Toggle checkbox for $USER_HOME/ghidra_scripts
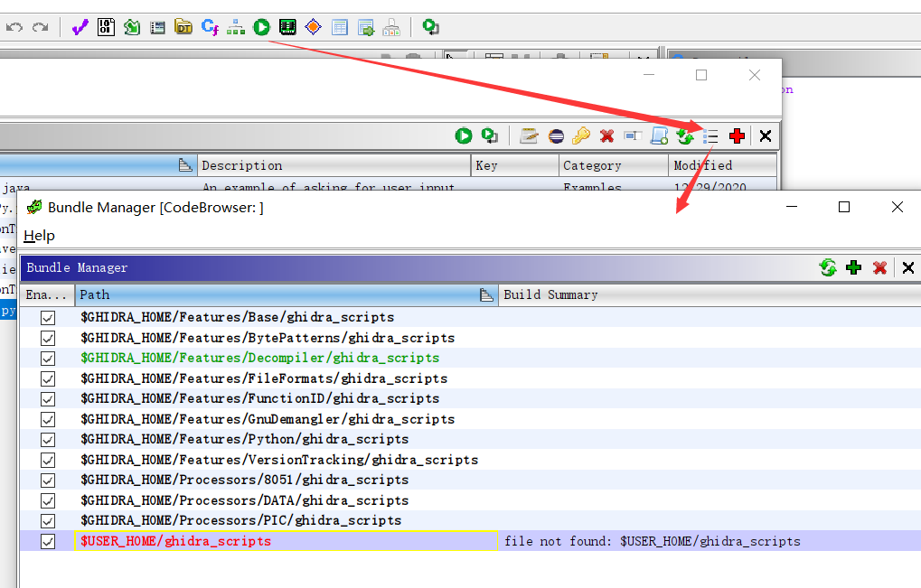The width and height of the screenshot is (921, 588). [x=48, y=541]
